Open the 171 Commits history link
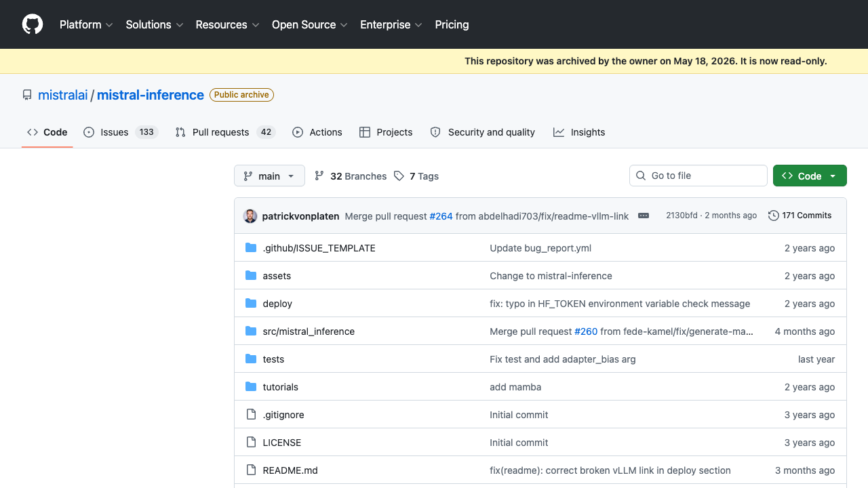868x488 pixels. [x=800, y=216]
